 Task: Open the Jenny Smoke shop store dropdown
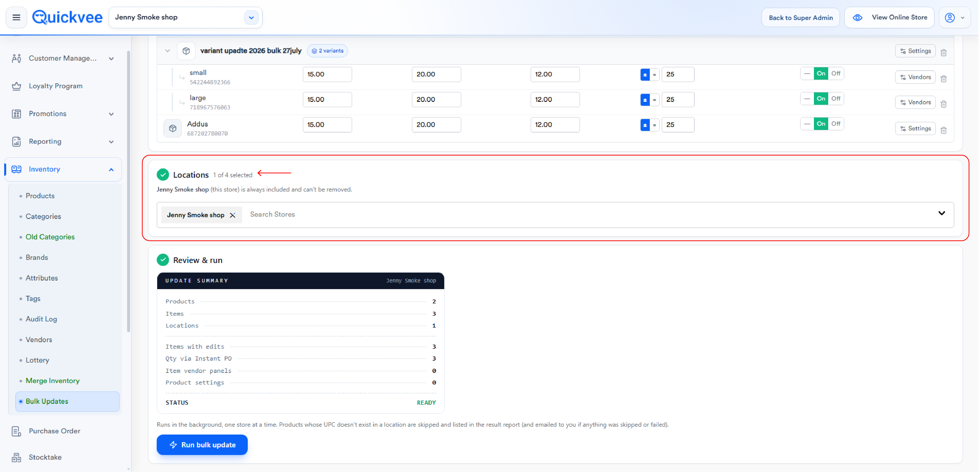pos(251,17)
